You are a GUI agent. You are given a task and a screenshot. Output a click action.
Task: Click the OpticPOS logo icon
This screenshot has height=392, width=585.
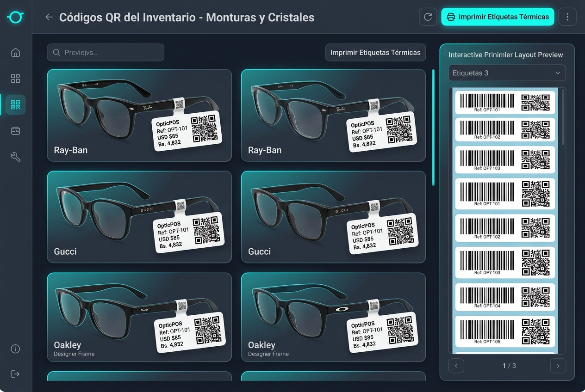(15, 17)
